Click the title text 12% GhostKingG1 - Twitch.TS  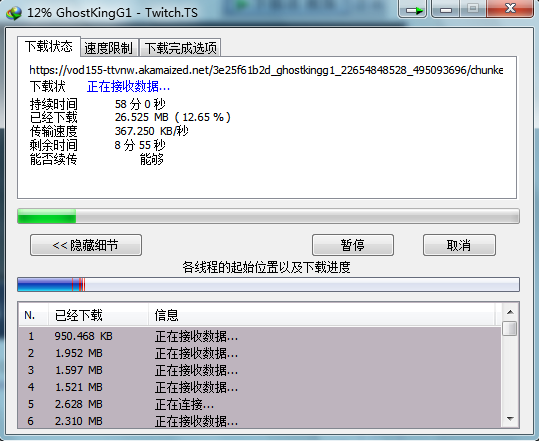(112, 13)
